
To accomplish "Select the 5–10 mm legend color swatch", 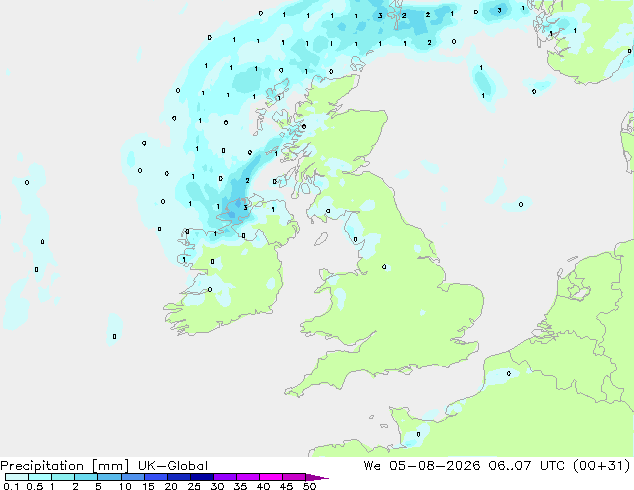I will click(109, 477).
